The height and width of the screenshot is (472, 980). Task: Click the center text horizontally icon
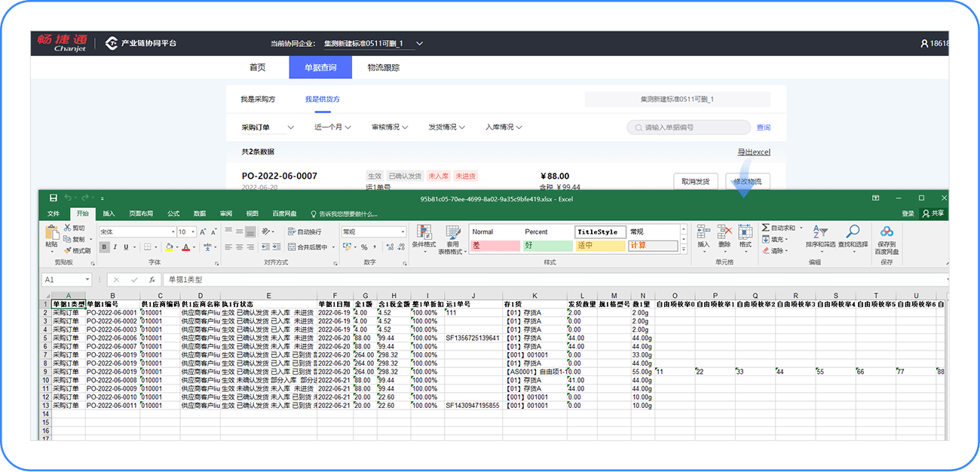pos(239,247)
